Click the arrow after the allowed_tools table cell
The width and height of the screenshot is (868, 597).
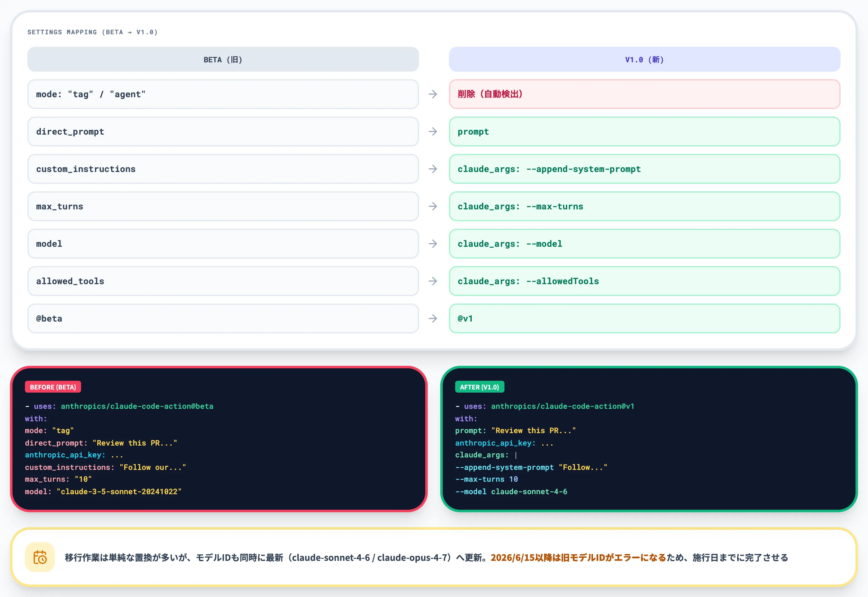pos(433,281)
